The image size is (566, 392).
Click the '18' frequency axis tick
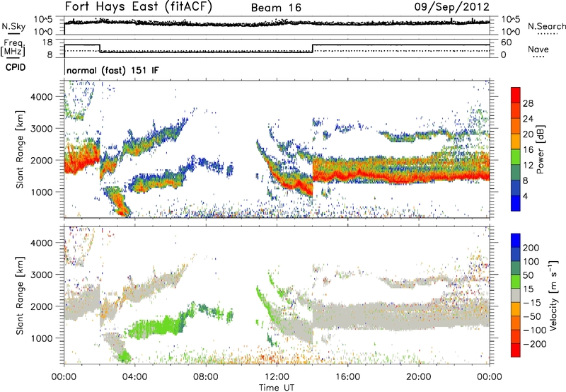pyautogui.click(x=47, y=42)
